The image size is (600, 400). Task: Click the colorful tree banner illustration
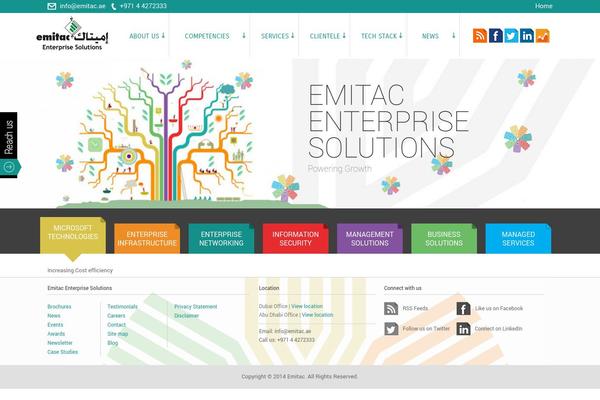click(x=165, y=134)
